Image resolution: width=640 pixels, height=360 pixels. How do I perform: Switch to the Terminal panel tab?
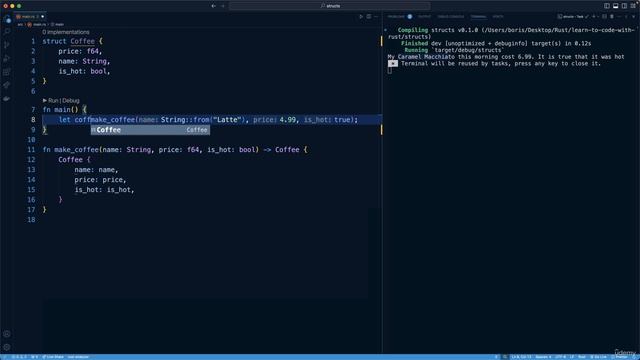pos(478,17)
